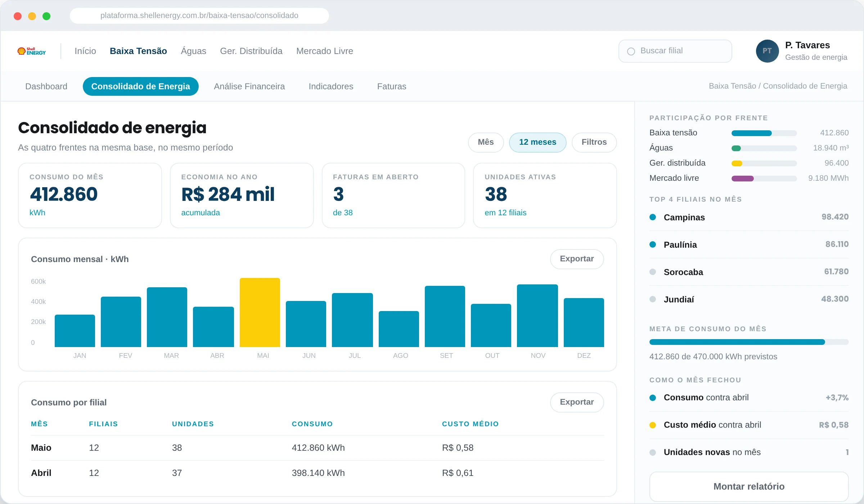
Task: Click the JAN bar in consumption chart
Action: [x=75, y=331]
